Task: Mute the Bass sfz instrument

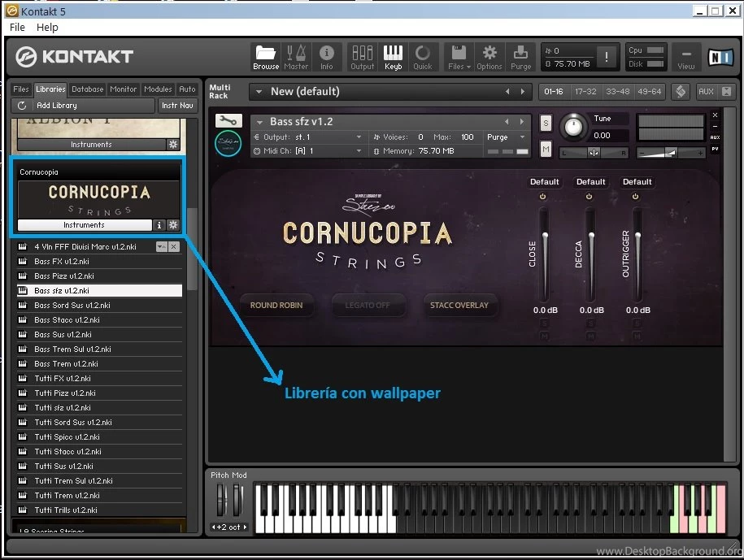Action: [545, 150]
